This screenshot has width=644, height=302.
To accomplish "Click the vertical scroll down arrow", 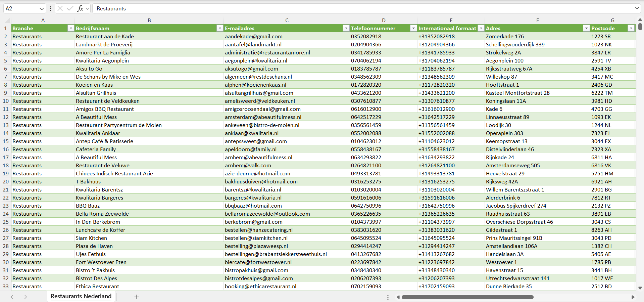I will (x=640, y=288).
